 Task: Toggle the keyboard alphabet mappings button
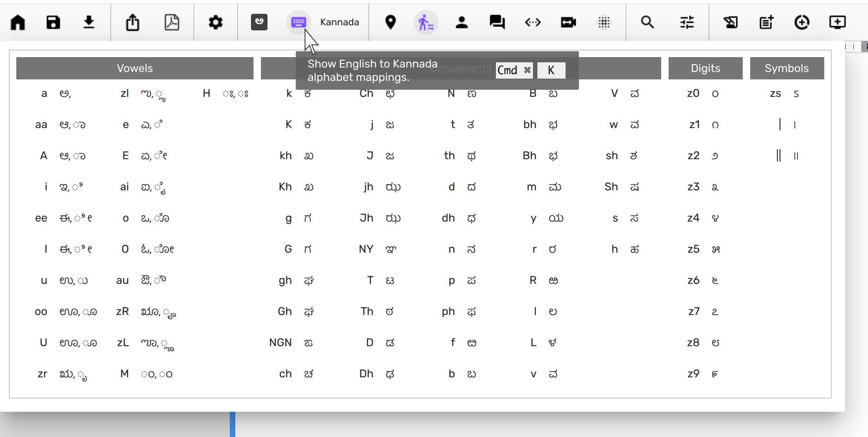tap(298, 22)
